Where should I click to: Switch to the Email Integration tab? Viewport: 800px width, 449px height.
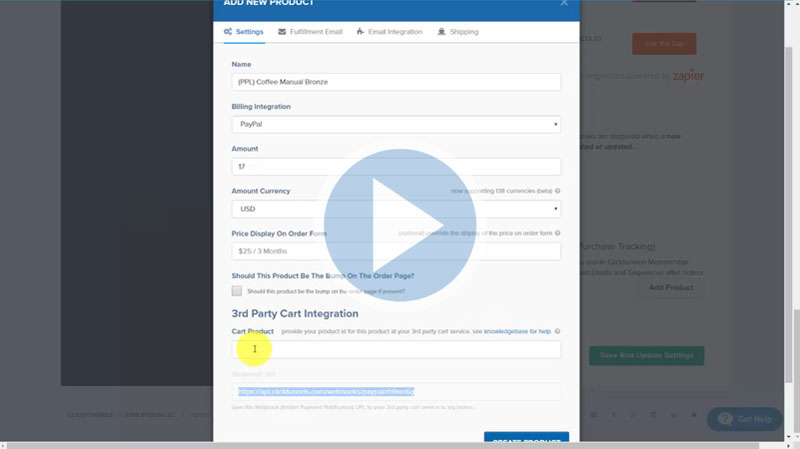pyautogui.click(x=390, y=32)
